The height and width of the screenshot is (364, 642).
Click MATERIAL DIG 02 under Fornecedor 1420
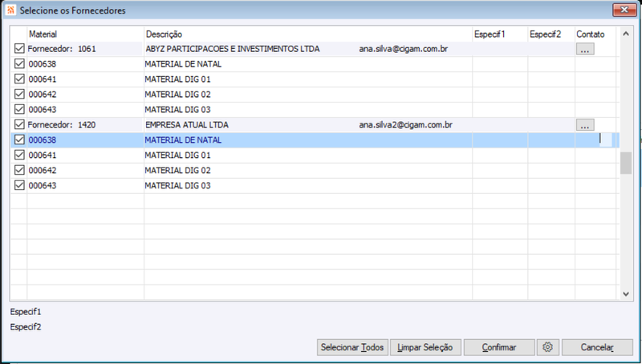[x=177, y=170]
